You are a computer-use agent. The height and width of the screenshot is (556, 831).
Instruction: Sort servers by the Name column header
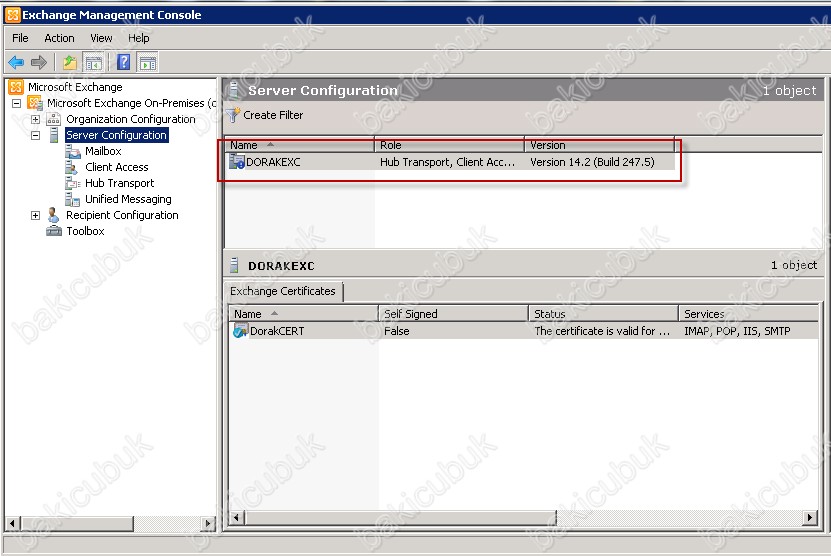pyautogui.click(x=300, y=145)
